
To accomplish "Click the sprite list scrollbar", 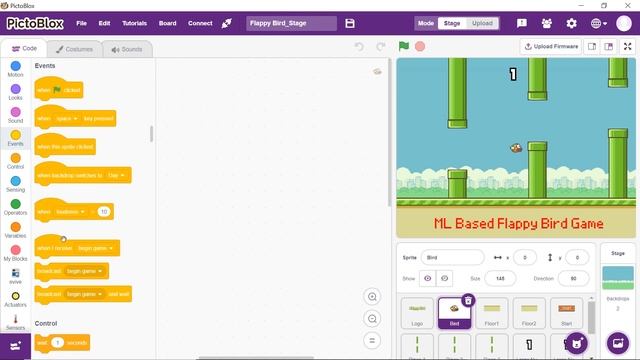I will click(591, 317).
